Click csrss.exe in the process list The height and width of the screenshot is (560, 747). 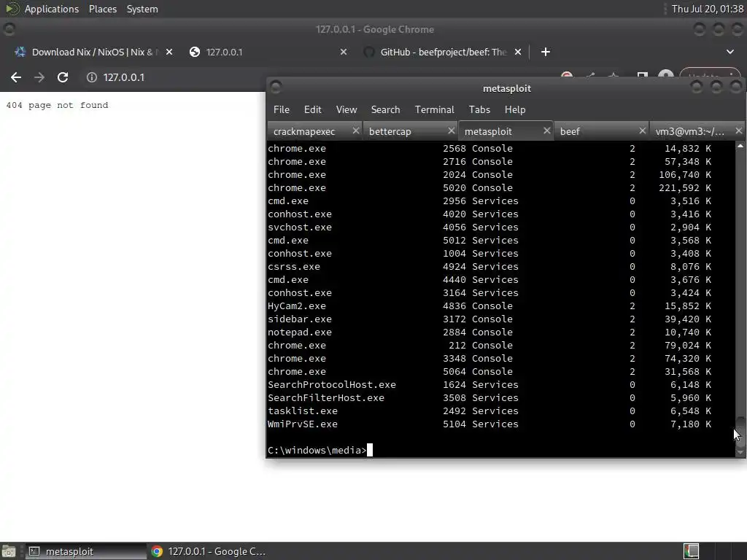click(x=293, y=267)
